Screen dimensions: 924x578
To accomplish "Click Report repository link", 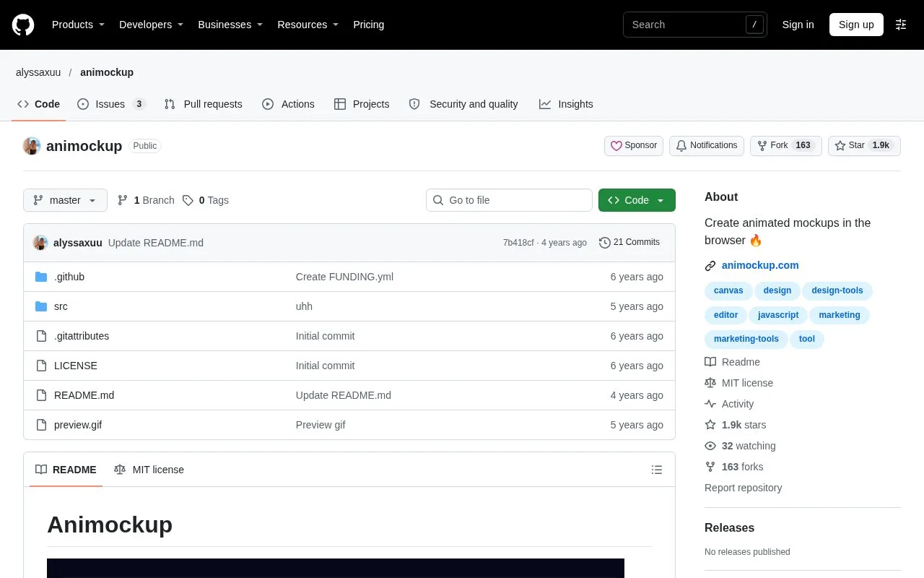I will tap(743, 488).
